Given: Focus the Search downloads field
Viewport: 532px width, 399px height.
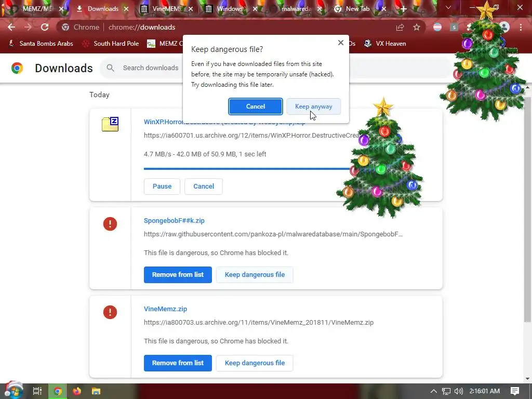Looking at the screenshot, I should tap(150, 68).
